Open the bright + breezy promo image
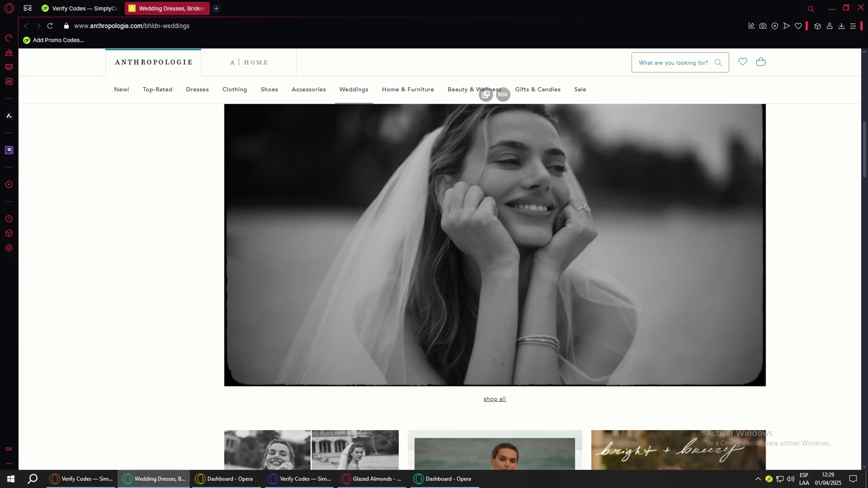The height and width of the screenshot is (488, 868). click(678, 450)
